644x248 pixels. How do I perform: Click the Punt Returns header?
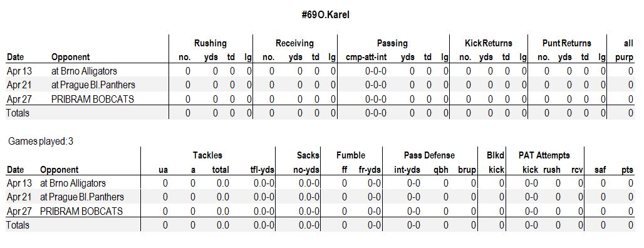click(x=566, y=43)
